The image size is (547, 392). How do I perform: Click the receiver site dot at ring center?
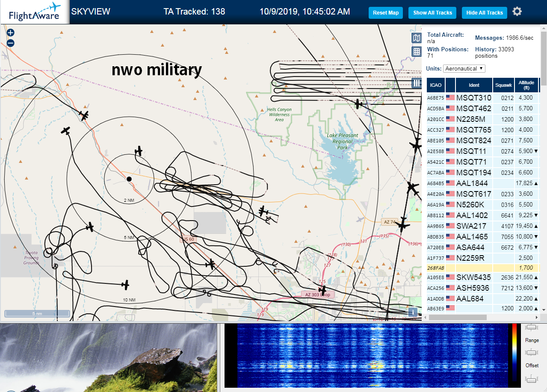129,179
